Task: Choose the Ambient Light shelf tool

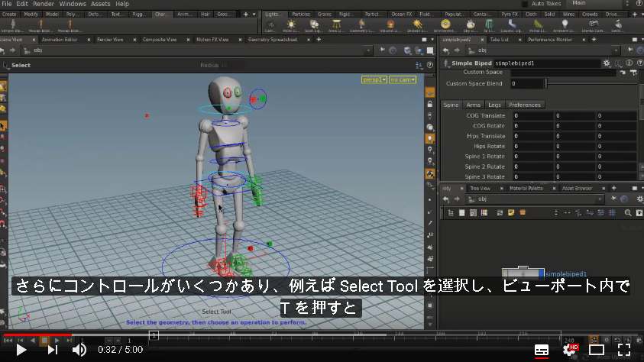Action: click(565, 26)
